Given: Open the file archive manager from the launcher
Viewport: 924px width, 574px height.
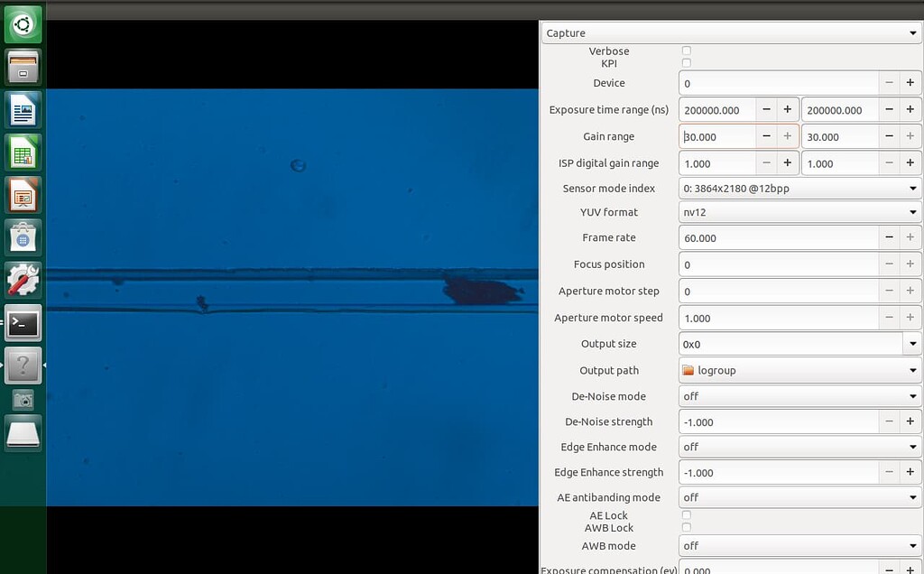Looking at the screenshot, I should [22, 66].
